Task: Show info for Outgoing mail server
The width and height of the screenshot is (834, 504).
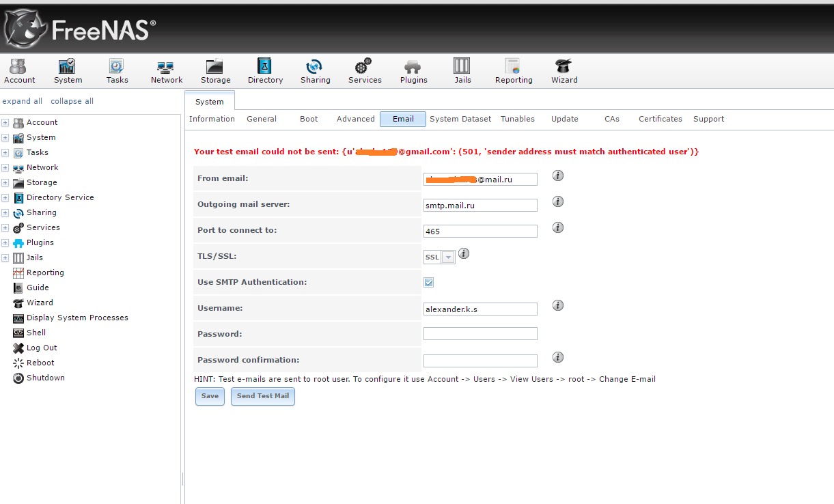Action: 557,201
